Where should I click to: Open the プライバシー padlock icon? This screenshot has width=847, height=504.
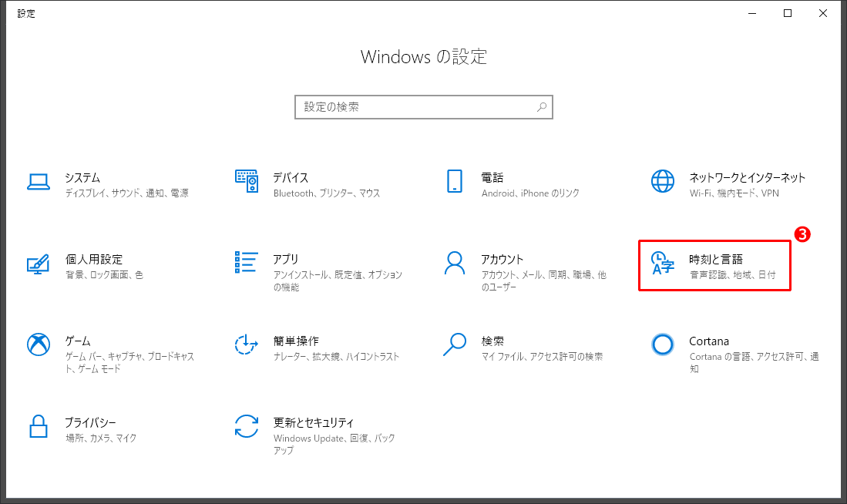[39, 426]
